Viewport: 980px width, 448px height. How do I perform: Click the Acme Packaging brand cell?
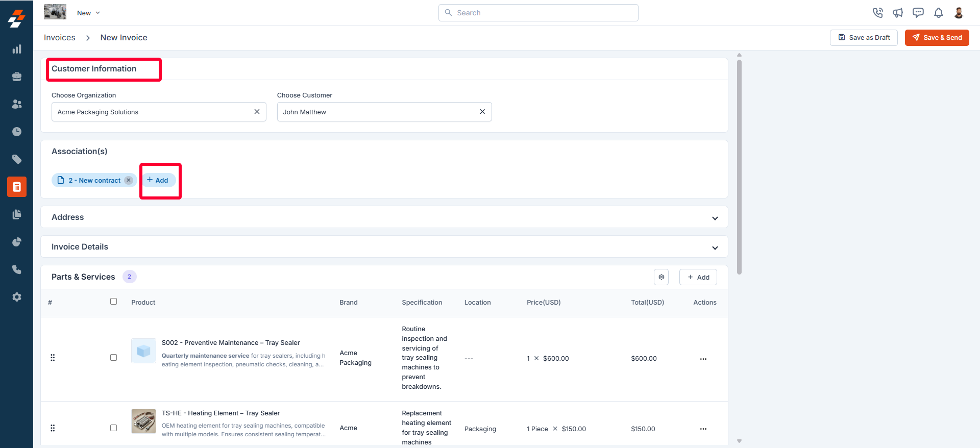point(356,358)
